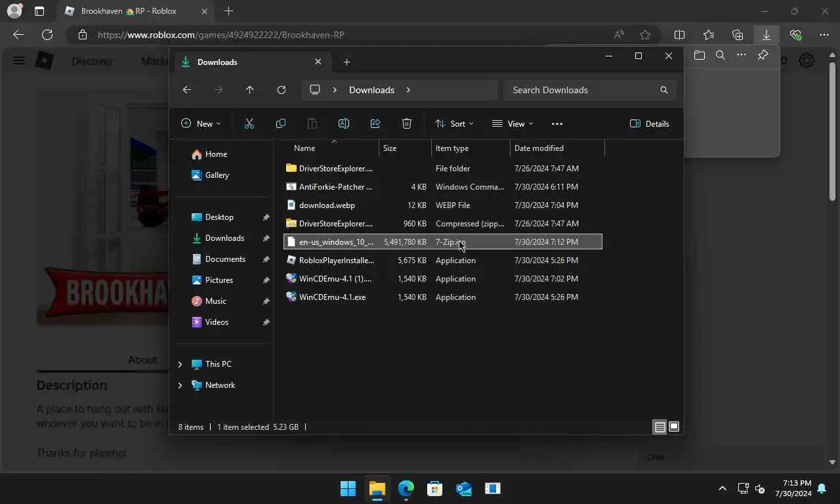Sort by Size column header

pyautogui.click(x=405, y=148)
